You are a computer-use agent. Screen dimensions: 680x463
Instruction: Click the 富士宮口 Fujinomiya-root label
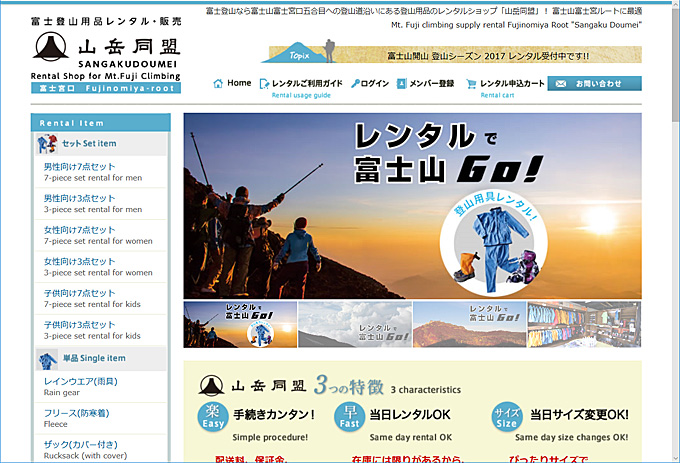click(106, 88)
